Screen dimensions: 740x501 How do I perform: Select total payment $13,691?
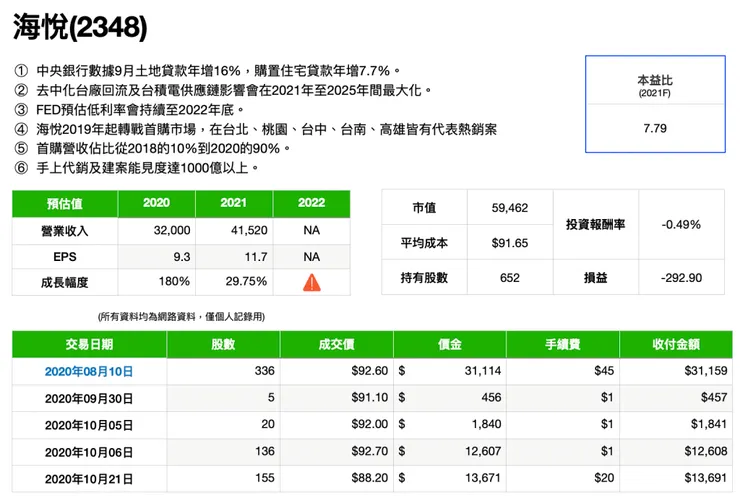[x=706, y=477]
